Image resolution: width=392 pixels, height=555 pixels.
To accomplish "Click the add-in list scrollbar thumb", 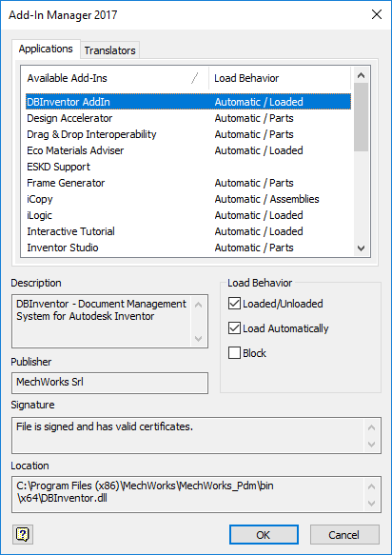I will click(361, 117).
